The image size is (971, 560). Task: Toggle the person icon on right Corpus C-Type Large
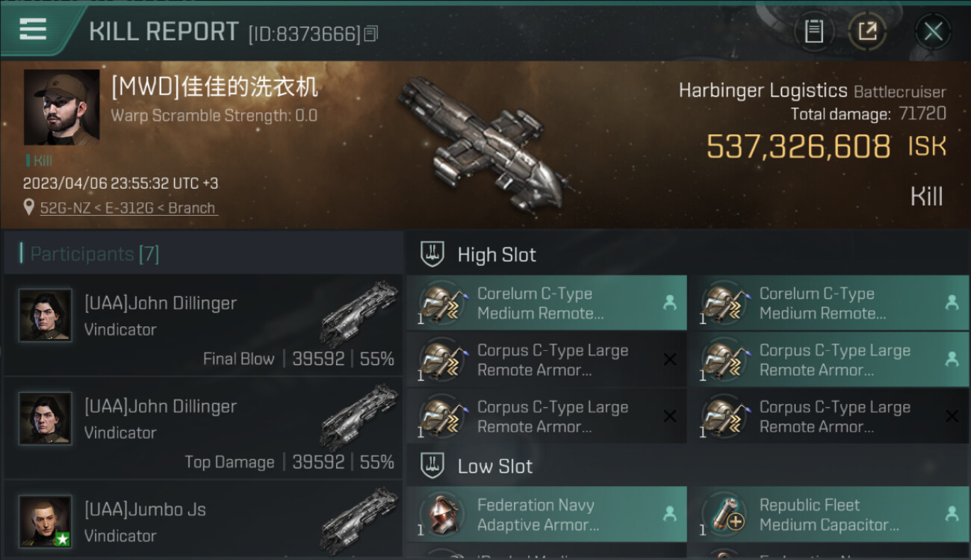point(952,359)
